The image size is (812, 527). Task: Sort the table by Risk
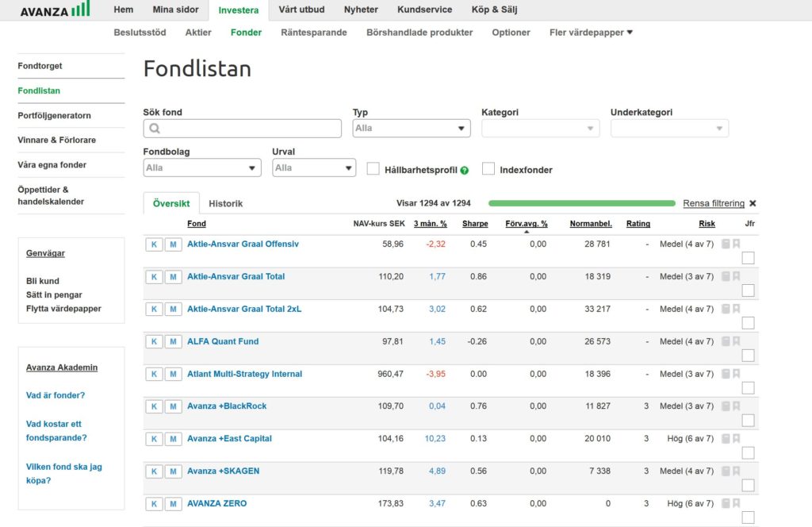(x=707, y=224)
